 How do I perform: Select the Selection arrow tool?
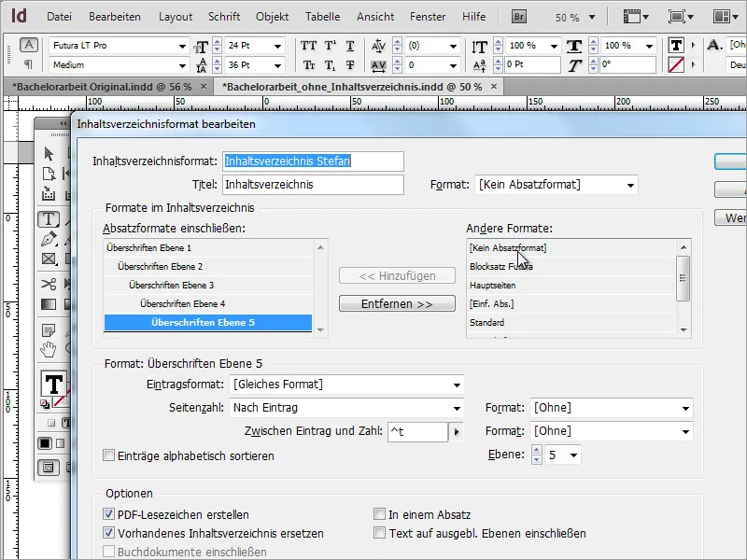point(49,154)
